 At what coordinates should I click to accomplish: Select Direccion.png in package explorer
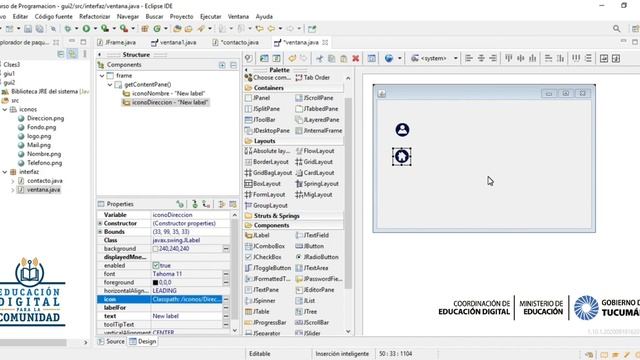tap(41, 118)
